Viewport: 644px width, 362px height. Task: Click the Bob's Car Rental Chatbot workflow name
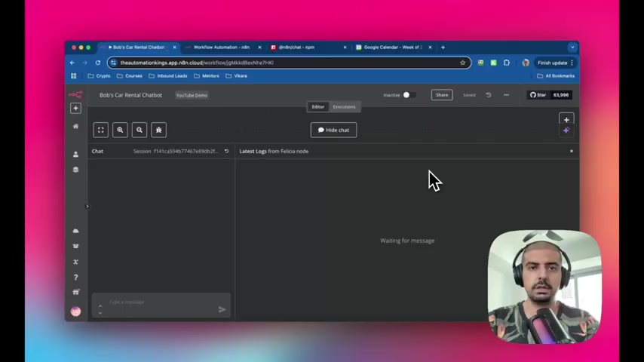click(130, 95)
